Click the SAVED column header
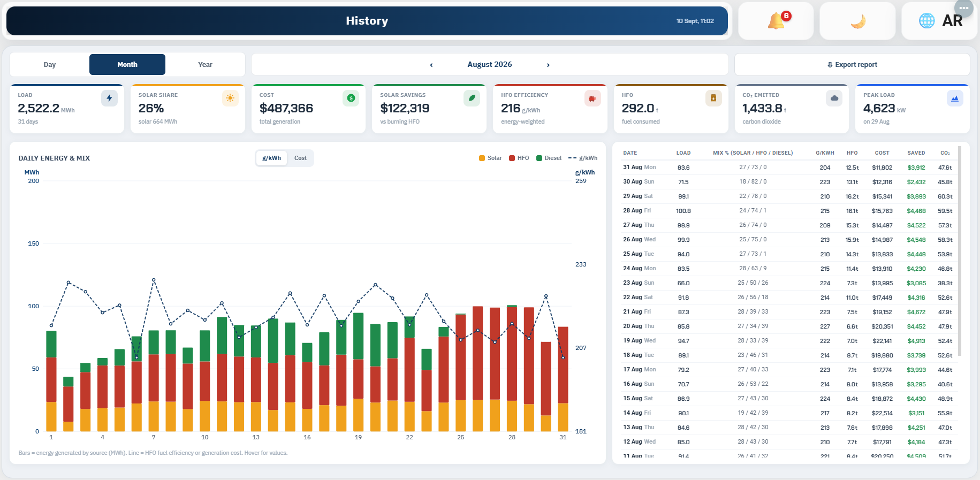980x480 pixels. (916, 153)
